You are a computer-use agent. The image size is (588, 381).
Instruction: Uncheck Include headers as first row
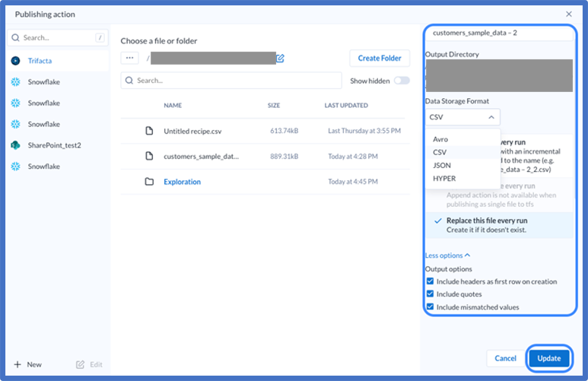pyautogui.click(x=430, y=281)
